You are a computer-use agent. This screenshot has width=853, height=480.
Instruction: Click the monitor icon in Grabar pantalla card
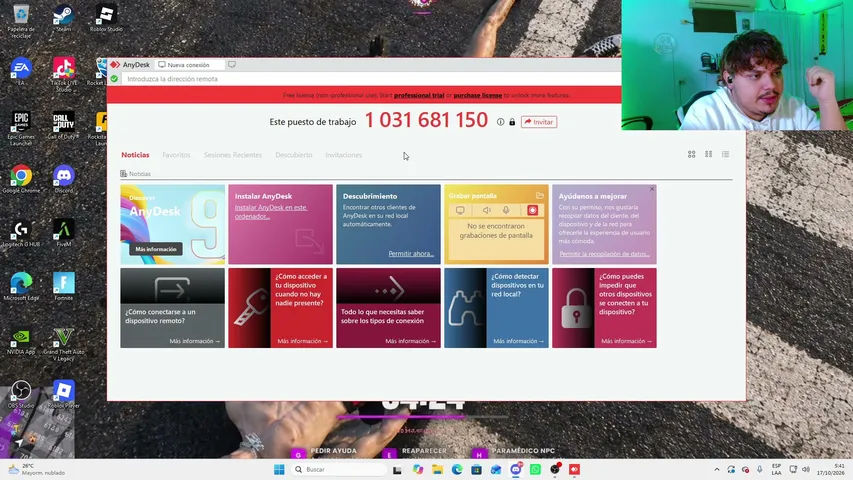point(460,210)
